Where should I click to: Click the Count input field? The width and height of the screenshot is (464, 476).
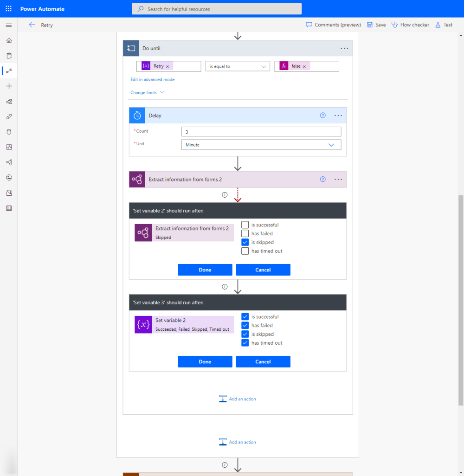pyautogui.click(x=261, y=132)
